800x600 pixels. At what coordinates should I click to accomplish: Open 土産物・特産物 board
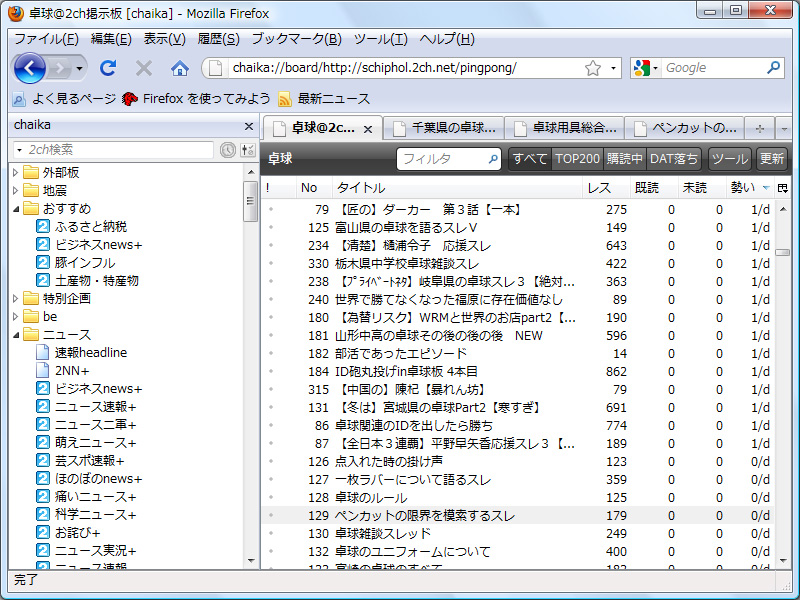[x=87, y=281]
